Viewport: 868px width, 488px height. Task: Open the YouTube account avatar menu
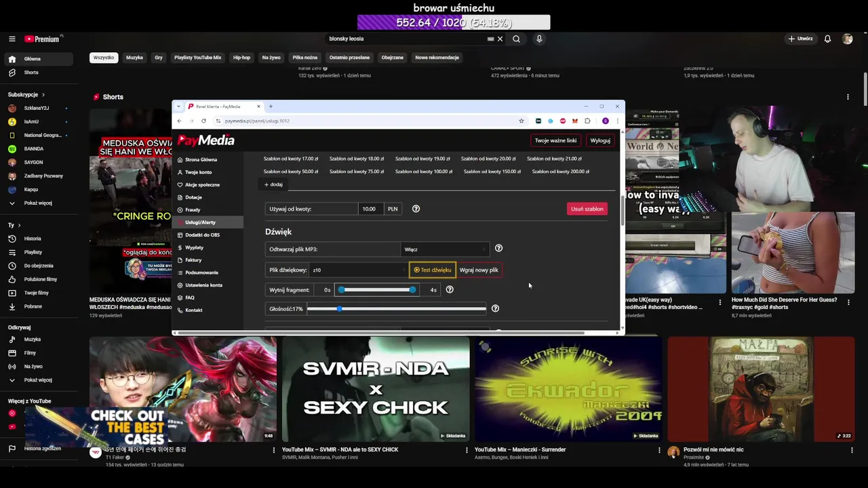[847, 39]
